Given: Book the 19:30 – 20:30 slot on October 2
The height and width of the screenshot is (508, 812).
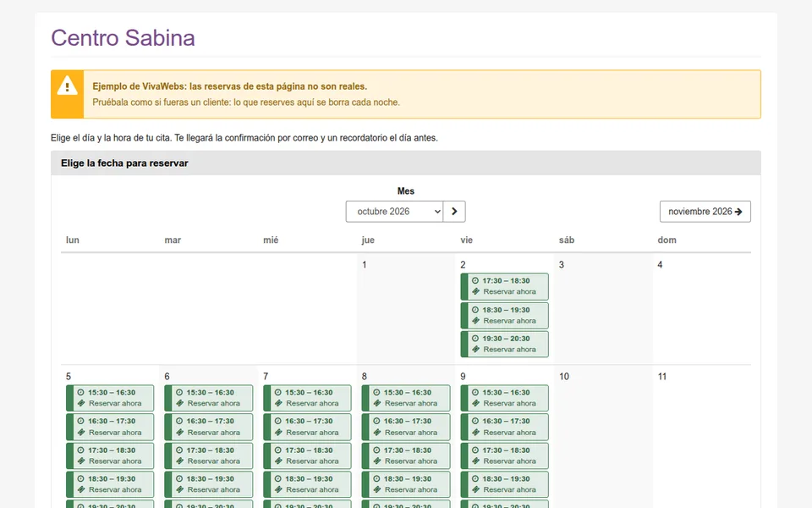Looking at the screenshot, I should (504, 344).
